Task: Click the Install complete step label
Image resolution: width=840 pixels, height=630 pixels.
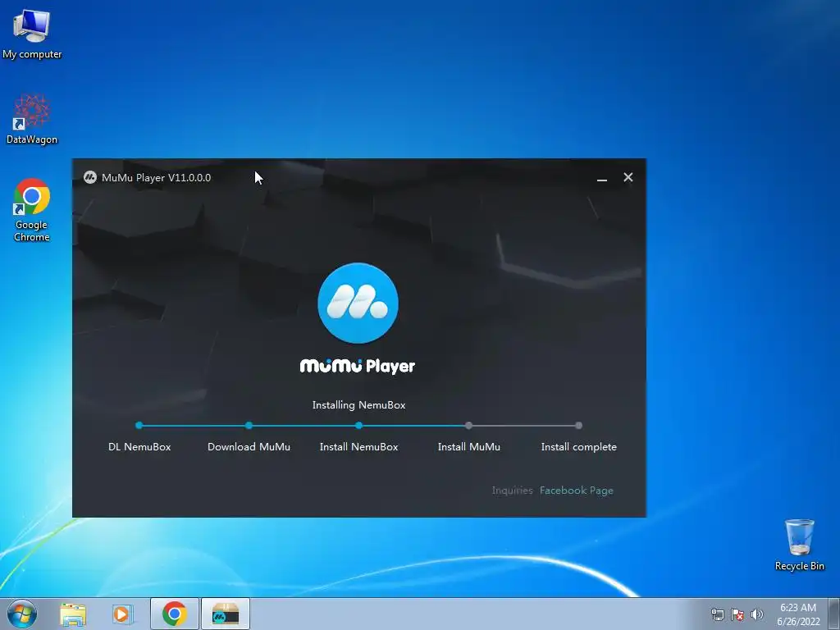Action: [578, 447]
